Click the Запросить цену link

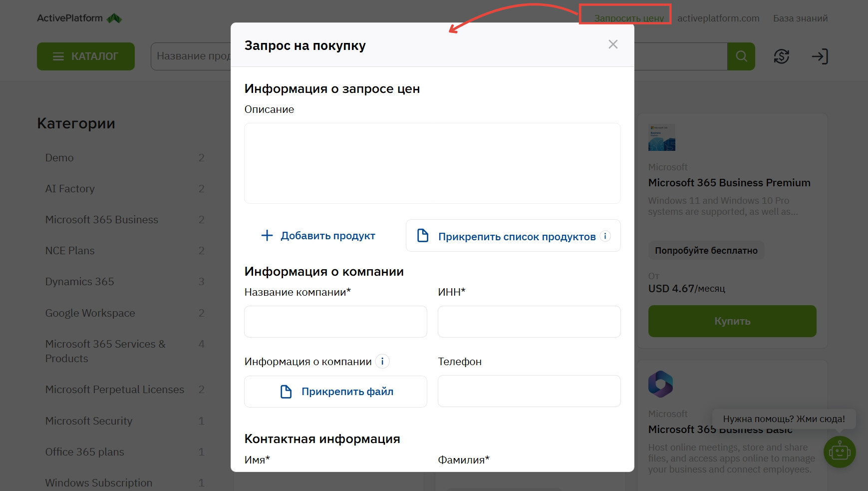click(629, 18)
